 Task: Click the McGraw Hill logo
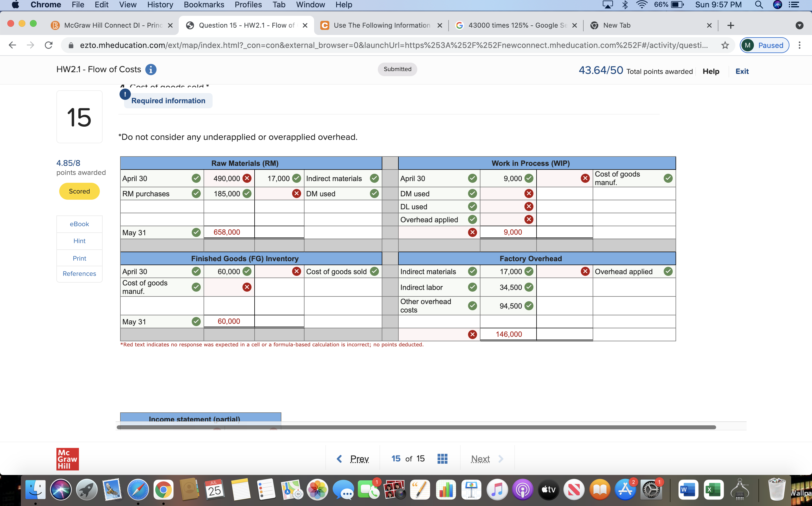68,459
